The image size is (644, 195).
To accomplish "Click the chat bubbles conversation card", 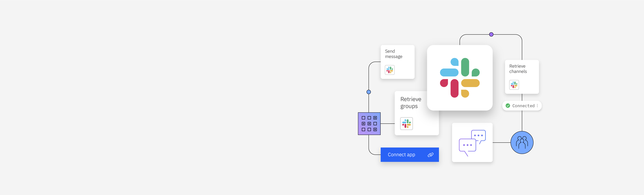I will [x=472, y=142].
